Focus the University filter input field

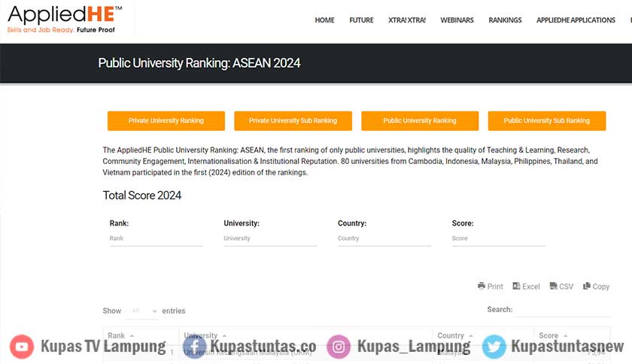[270, 238]
